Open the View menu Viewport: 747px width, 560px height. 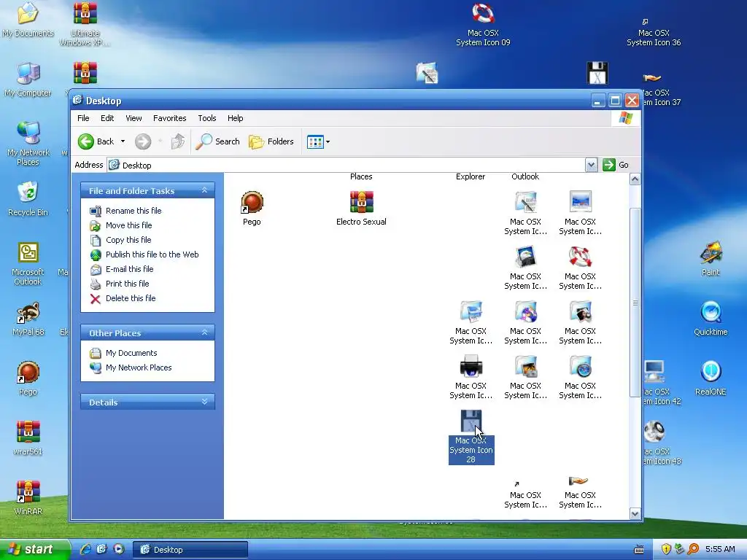tap(133, 118)
